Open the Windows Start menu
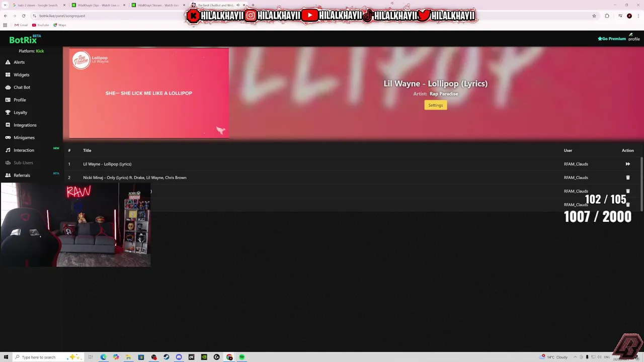The height and width of the screenshot is (362, 644). click(x=6, y=357)
